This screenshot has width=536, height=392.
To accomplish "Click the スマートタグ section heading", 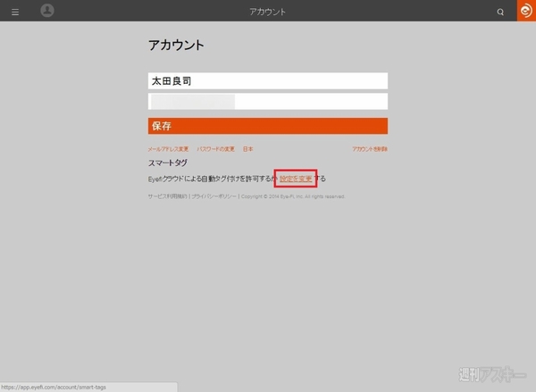I will coord(168,163).
